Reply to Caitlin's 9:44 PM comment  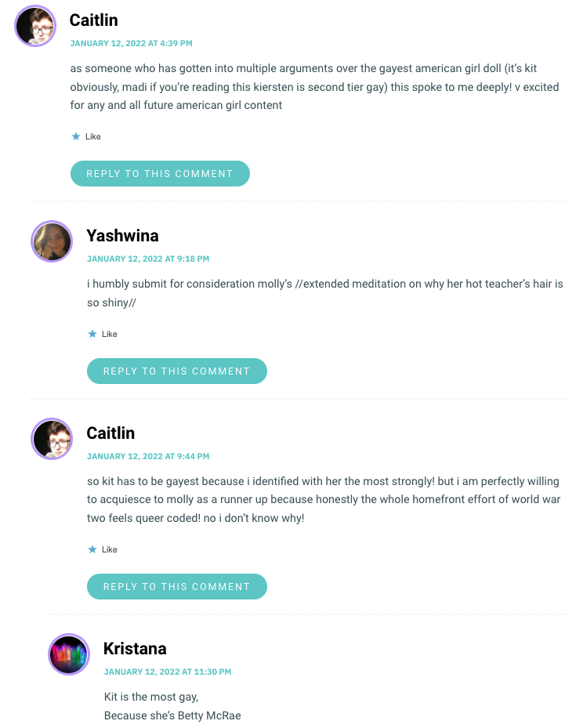[177, 586]
